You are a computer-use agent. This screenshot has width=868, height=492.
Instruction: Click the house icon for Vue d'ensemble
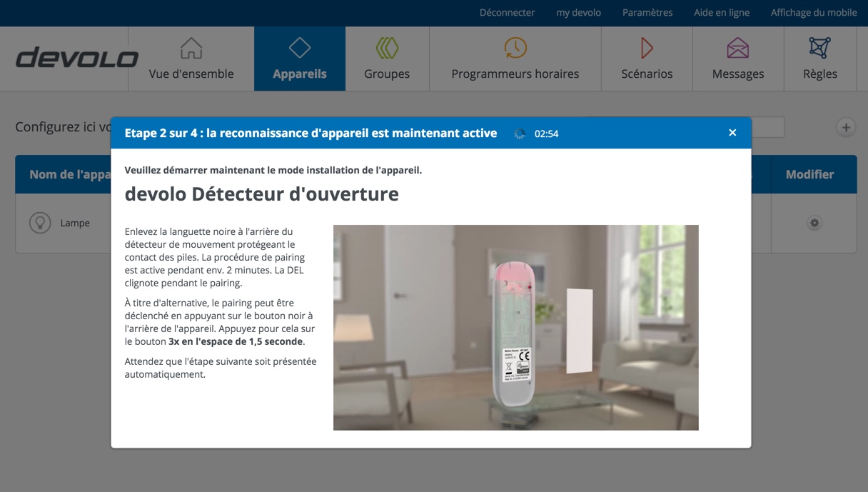[191, 49]
